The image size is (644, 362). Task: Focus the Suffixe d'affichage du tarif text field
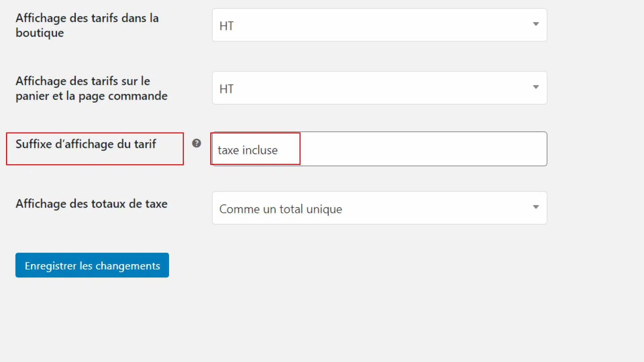click(x=379, y=149)
